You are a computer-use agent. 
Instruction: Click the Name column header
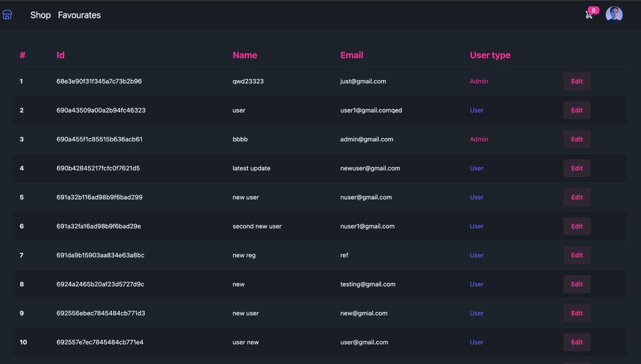point(245,55)
